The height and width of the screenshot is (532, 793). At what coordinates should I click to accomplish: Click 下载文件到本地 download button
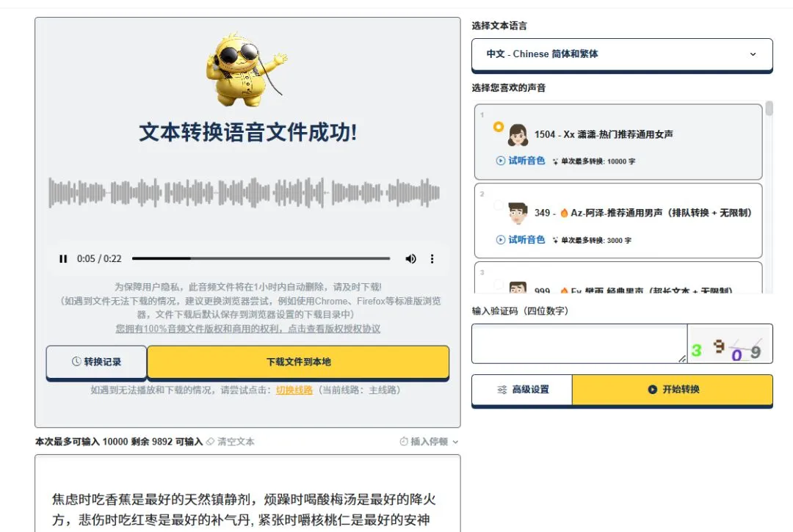pyautogui.click(x=298, y=362)
